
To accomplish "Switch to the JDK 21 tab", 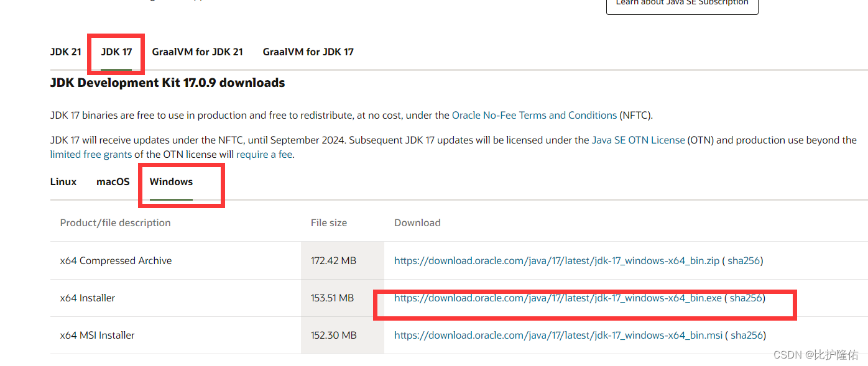I will click(x=65, y=52).
